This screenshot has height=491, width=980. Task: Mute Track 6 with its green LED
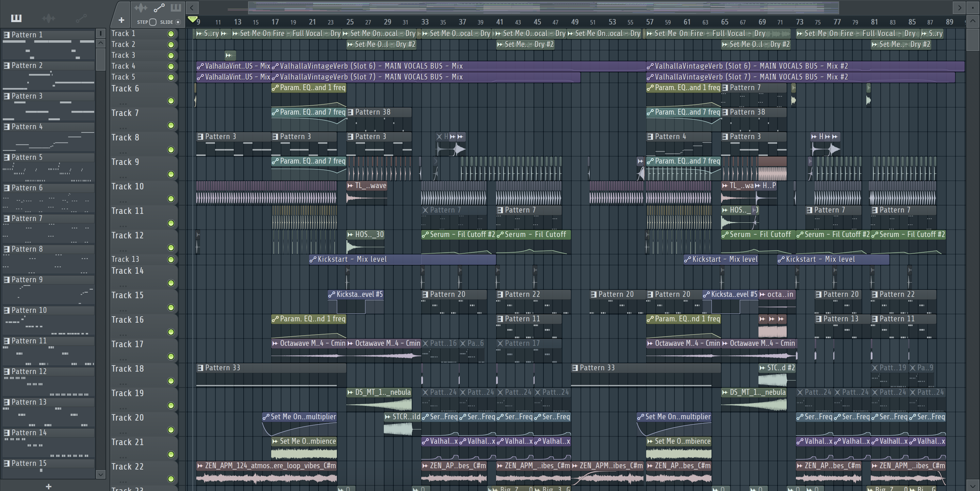(171, 101)
